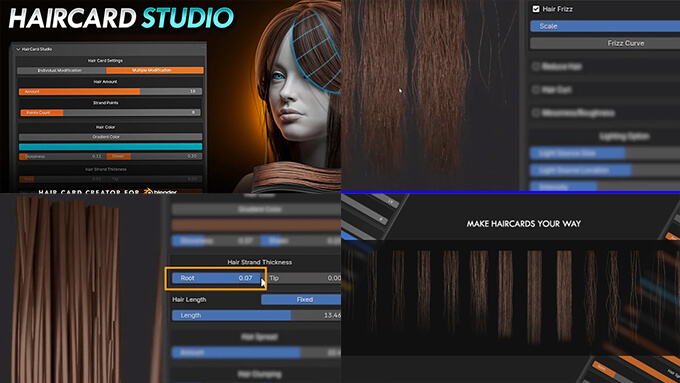
Task: Uncheck the Hair Frizz checkbox
Action: pyautogui.click(x=536, y=9)
